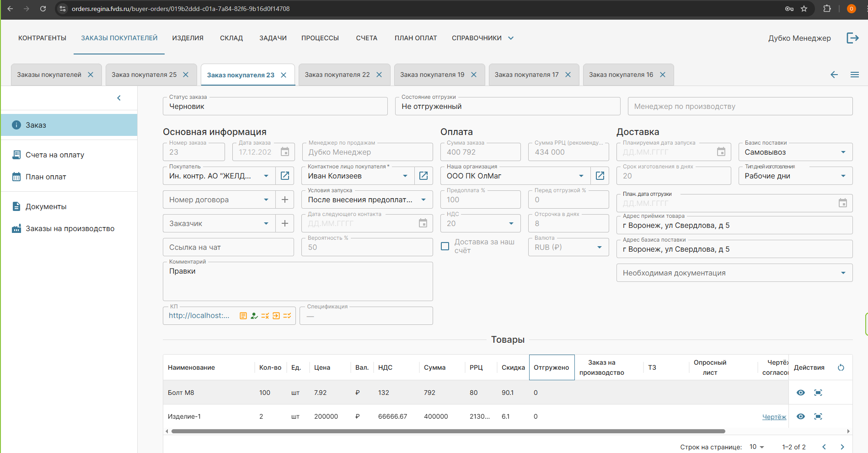Image resolution: width=868 pixels, height=453 pixels.
Task: Toggle the Доставка за наш счёт checkbox
Action: pyautogui.click(x=445, y=246)
